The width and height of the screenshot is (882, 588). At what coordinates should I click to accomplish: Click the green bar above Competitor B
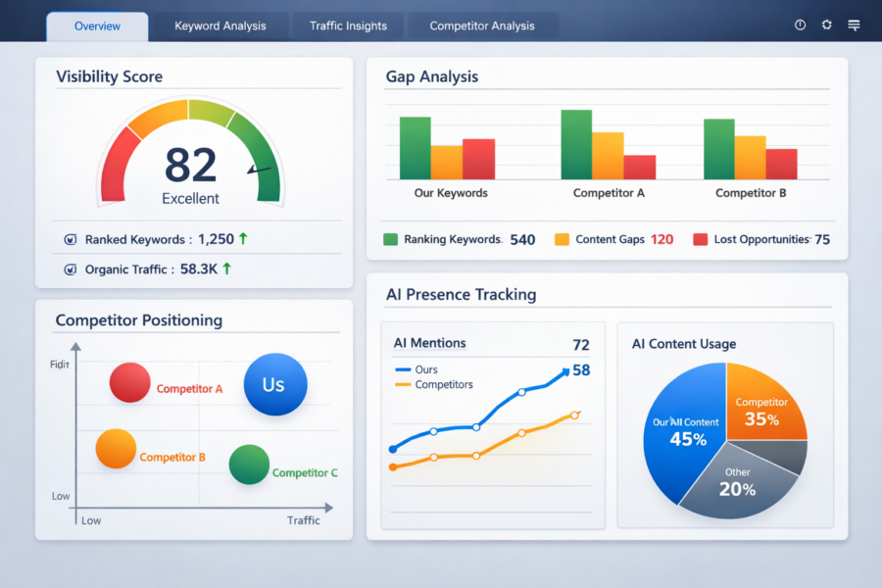point(719,149)
